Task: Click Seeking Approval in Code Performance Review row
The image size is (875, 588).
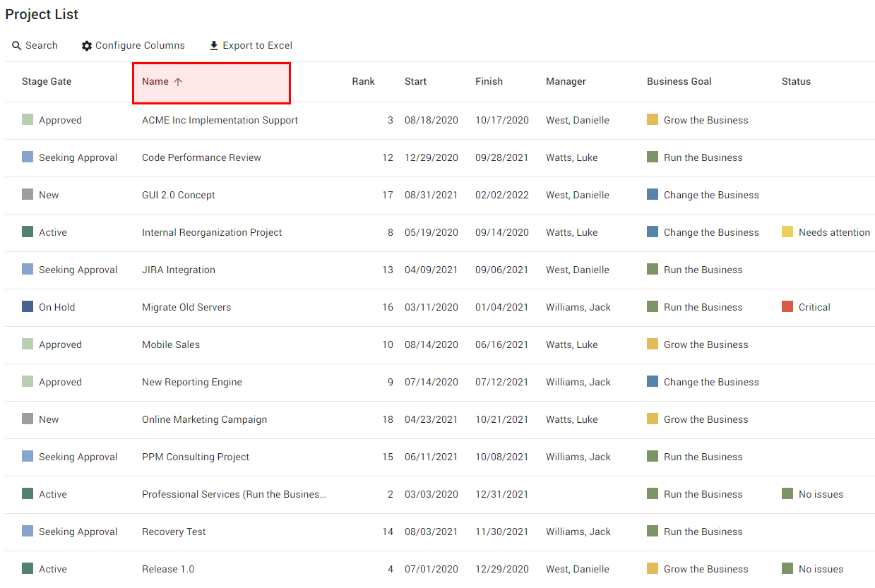Action: coord(78,158)
